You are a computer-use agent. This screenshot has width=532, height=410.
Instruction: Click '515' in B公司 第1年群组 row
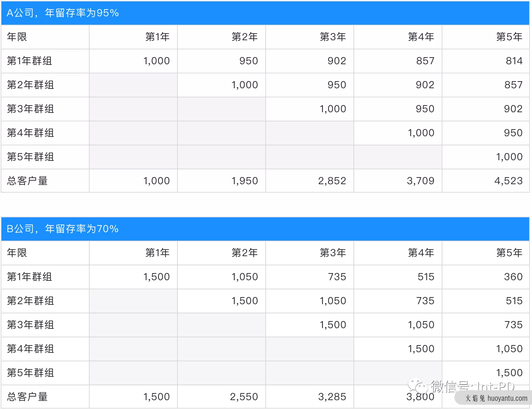426,277
